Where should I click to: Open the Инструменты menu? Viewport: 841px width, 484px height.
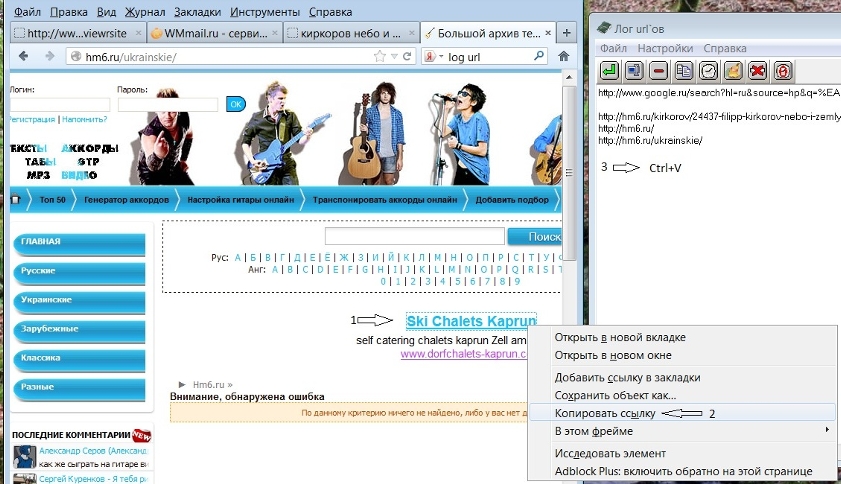265,12
